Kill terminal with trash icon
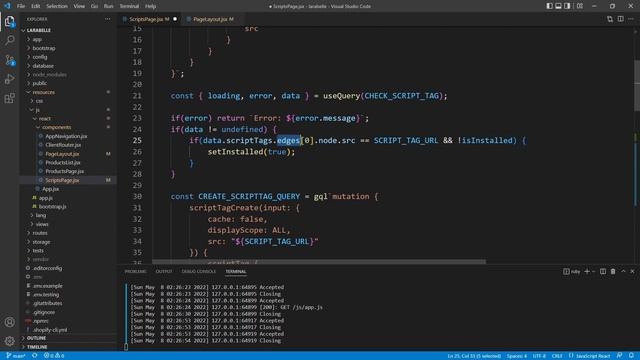Image resolution: width=640 pixels, height=360 pixels. pos(613,271)
